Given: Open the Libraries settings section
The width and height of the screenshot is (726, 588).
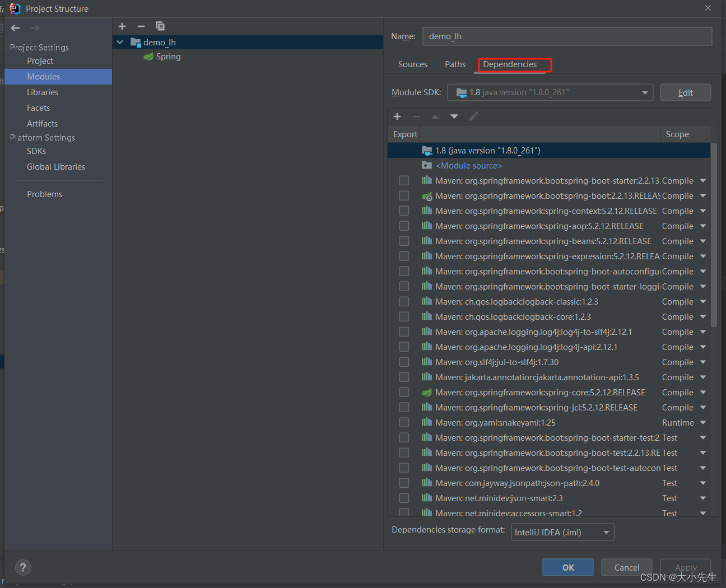Looking at the screenshot, I should 43,92.
